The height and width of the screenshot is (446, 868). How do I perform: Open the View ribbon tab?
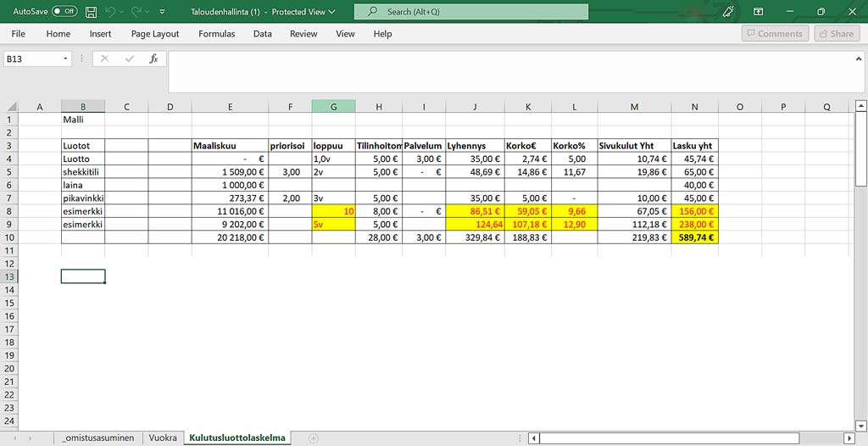(345, 34)
